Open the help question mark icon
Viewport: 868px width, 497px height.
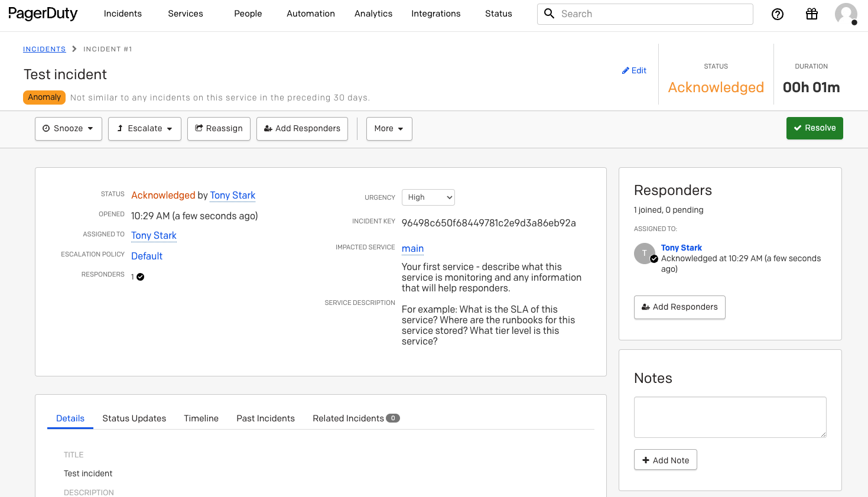click(778, 14)
